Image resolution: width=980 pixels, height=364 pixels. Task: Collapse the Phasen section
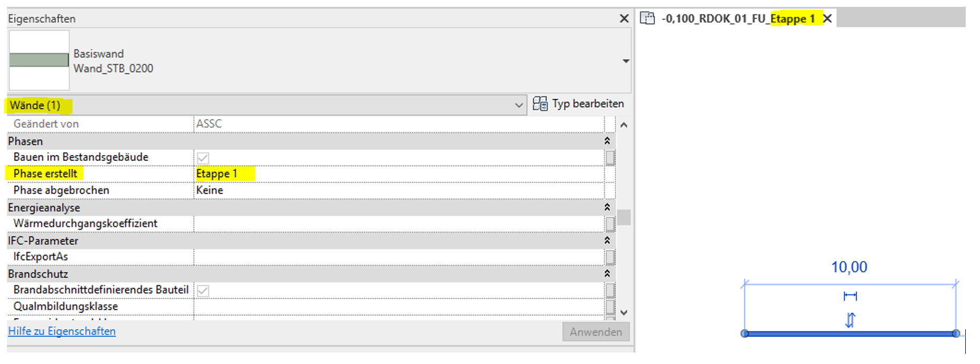[x=607, y=141]
